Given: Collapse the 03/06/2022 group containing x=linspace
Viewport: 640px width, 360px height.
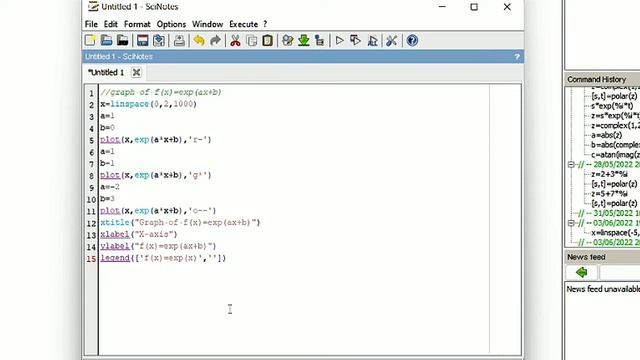Looking at the screenshot, I should tap(571, 223).
